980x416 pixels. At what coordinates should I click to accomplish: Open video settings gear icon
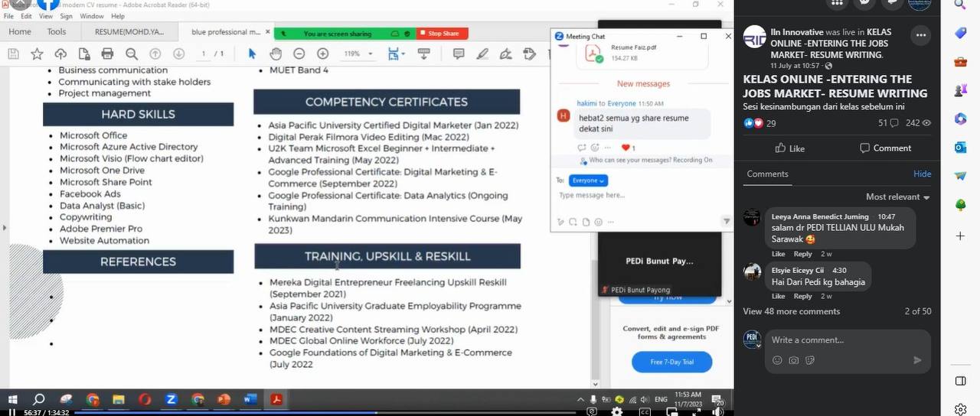(x=617, y=411)
